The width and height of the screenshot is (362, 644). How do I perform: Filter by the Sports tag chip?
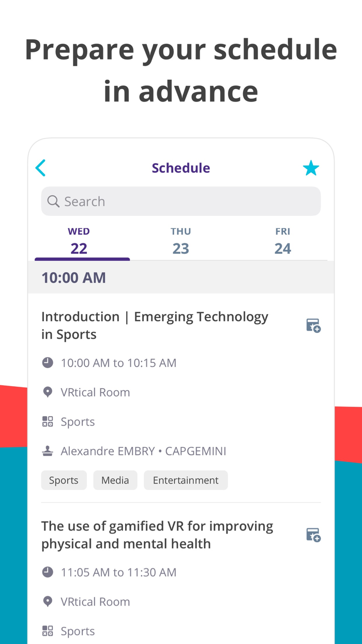64,480
